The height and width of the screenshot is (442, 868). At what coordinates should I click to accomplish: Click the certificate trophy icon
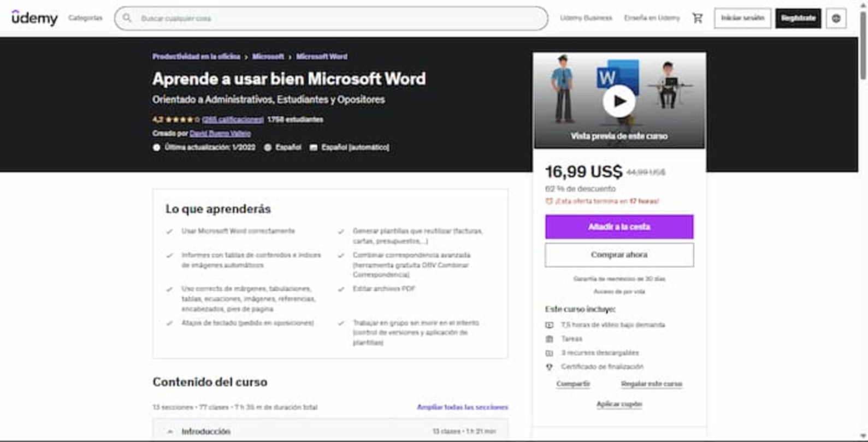click(550, 367)
